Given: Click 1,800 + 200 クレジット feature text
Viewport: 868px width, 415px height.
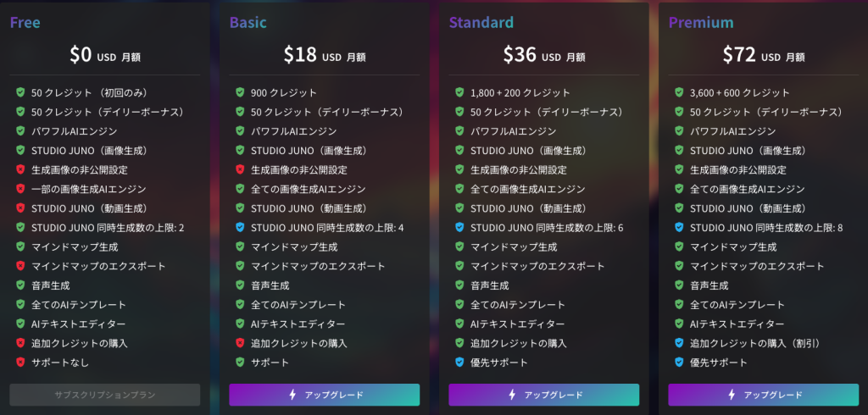Looking at the screenshot, I should (520, 92).
